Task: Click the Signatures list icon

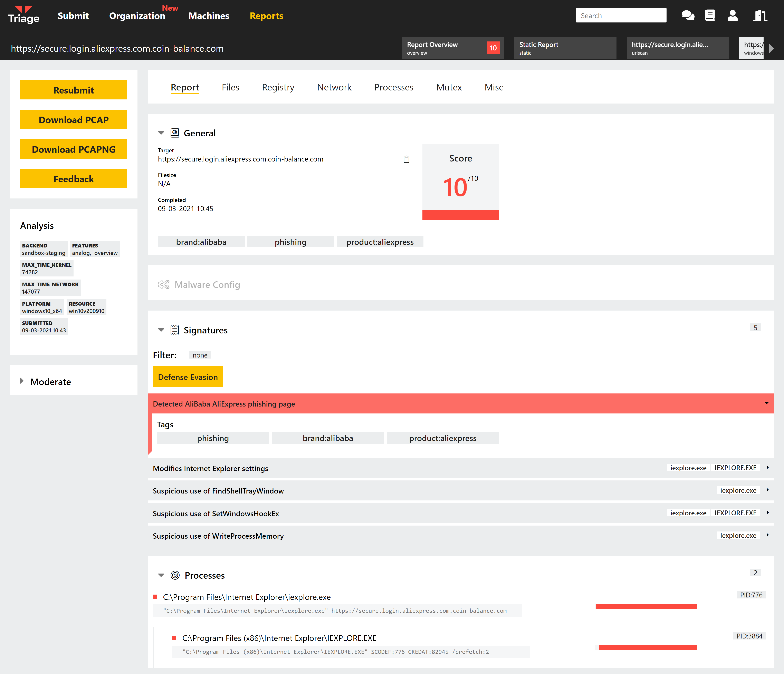Action: pyautogui.click(x=174, y=330)
